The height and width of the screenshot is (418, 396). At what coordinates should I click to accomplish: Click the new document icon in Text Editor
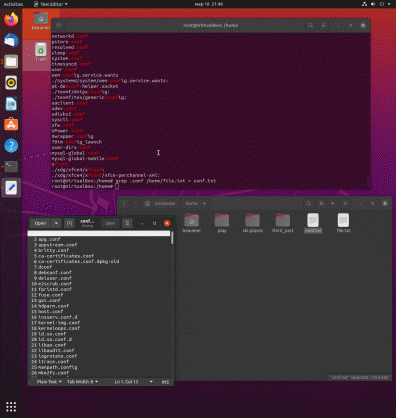[69, 223]
